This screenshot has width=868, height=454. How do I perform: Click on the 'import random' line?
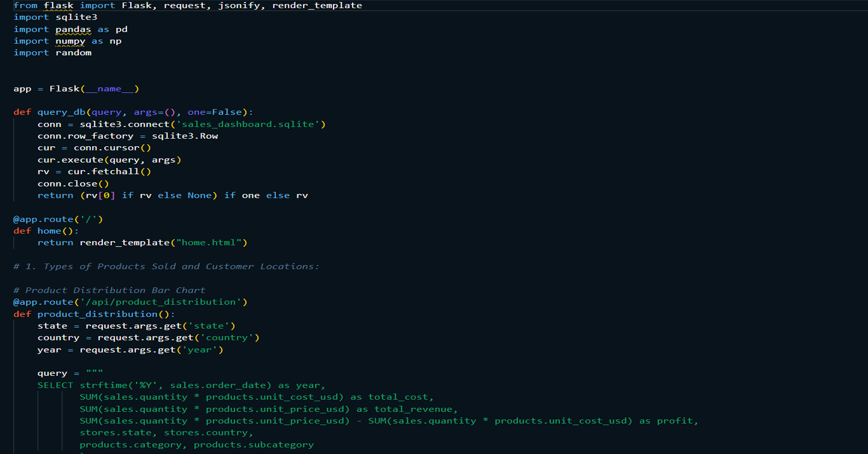click(53, 53)
